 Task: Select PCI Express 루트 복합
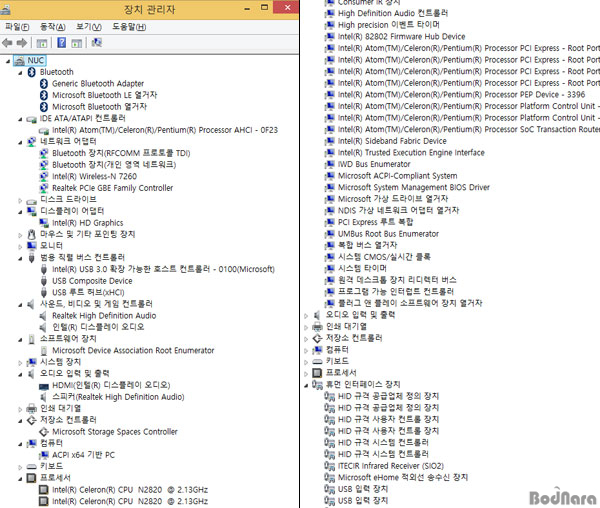(375, 222)
